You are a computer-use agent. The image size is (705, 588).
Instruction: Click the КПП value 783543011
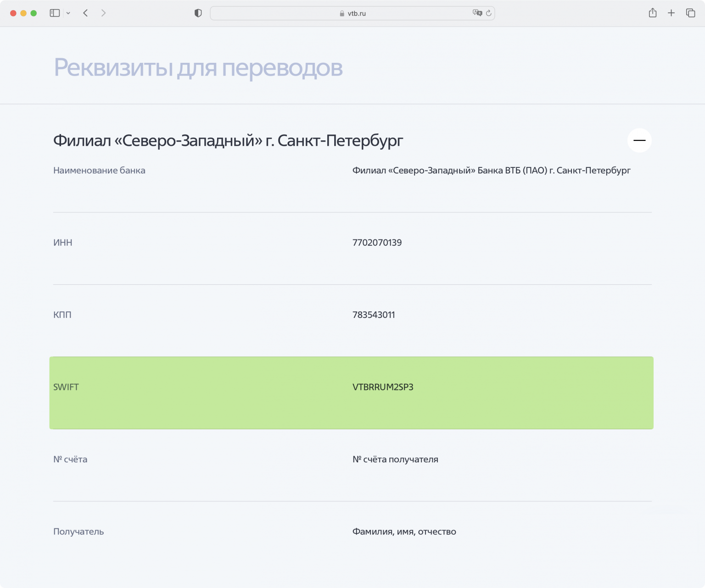374,315
